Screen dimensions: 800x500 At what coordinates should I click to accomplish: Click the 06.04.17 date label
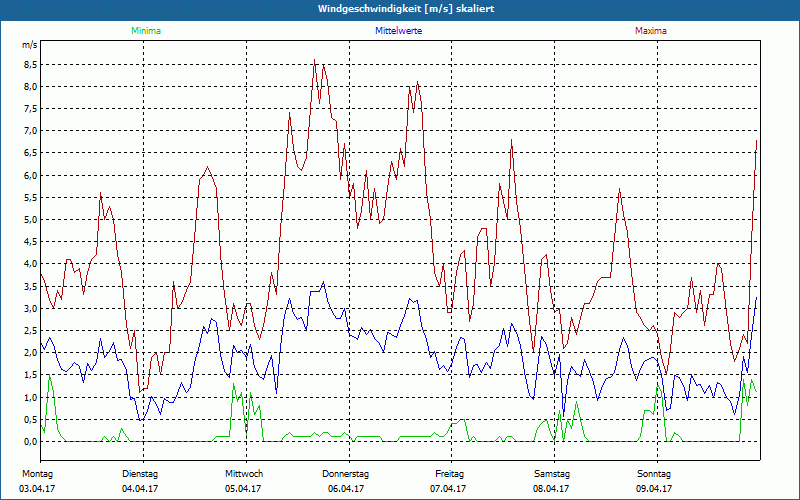346,489
